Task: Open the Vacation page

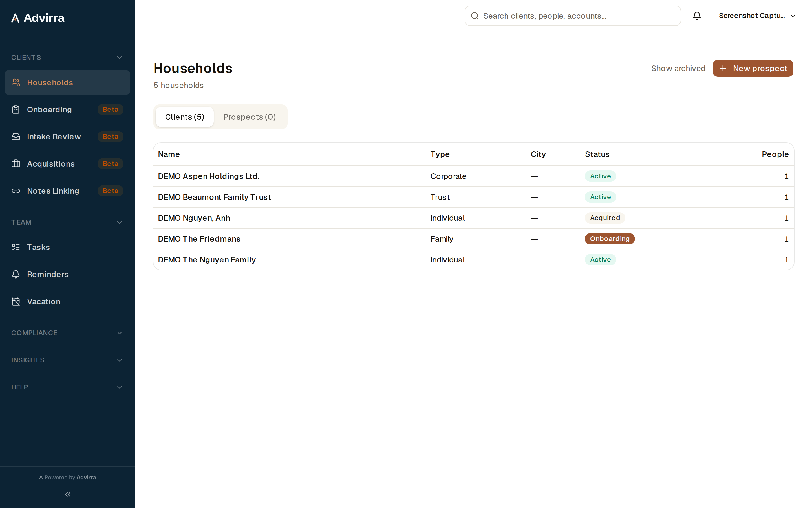Action: [67, 301]
